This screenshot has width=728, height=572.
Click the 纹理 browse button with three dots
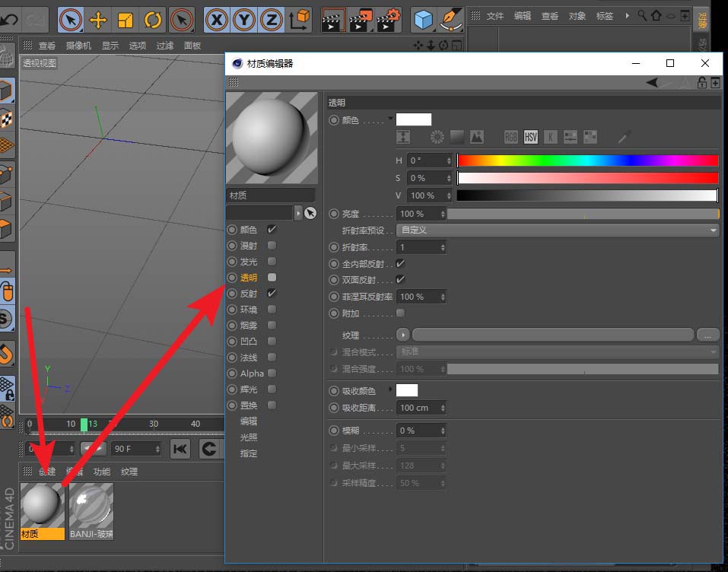pyautogui.click(x=707, y=335)
